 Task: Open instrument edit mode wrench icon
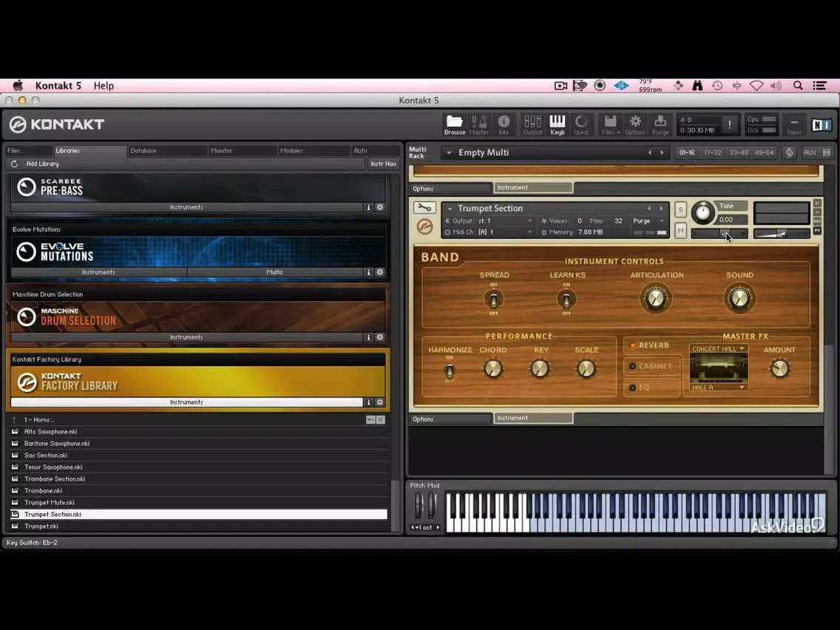424,208
